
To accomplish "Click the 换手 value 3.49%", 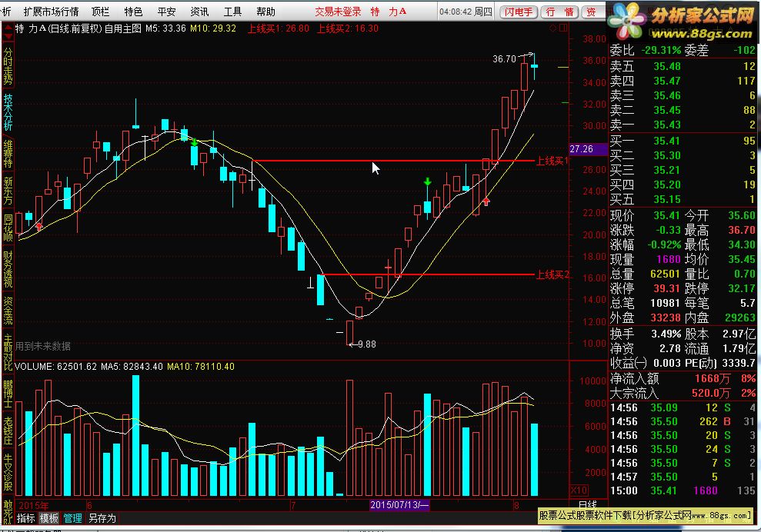I will tap(666, 334).
